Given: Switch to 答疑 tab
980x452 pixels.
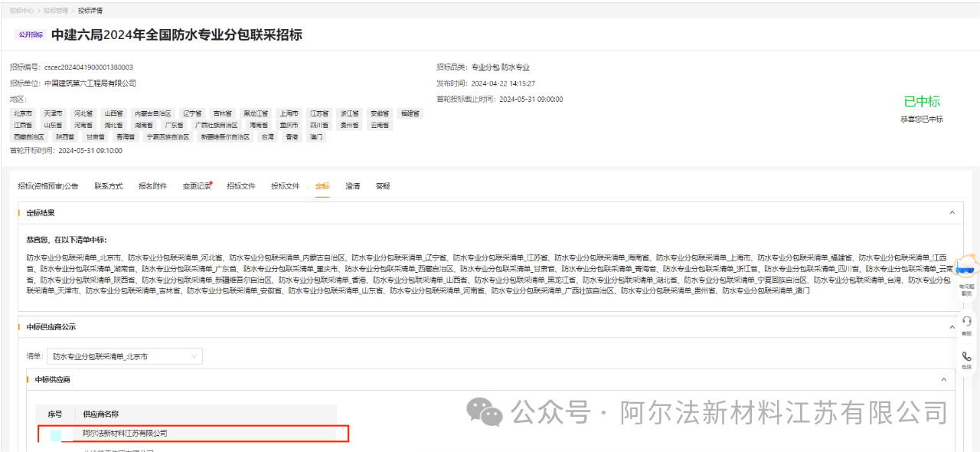Looking at the screenshot, I should point(383,186).
